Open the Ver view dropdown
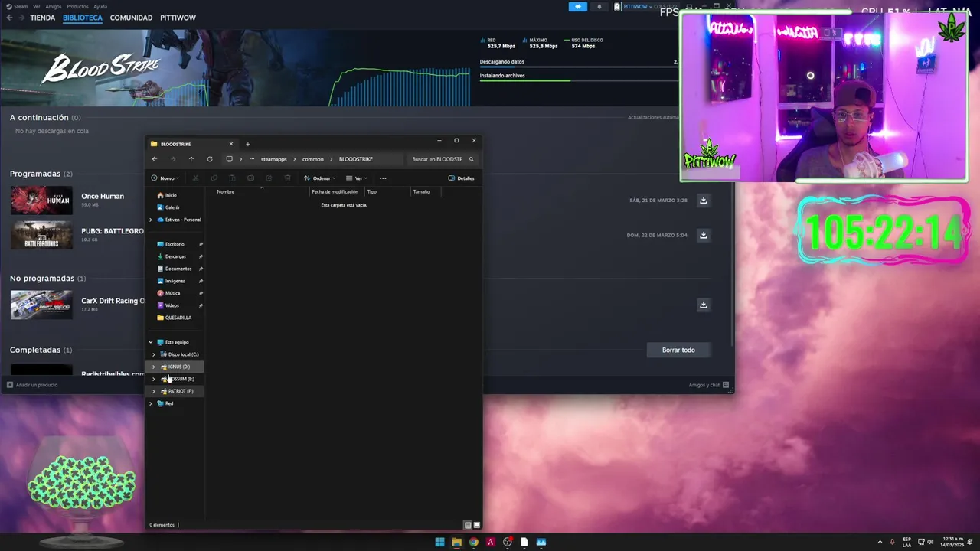The height and width of the screenshot is (551, 980). click(356, 178)
